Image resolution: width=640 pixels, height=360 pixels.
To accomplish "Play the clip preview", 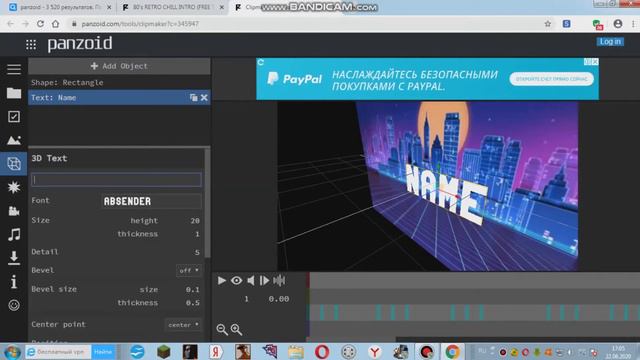I will pos(222,280).
